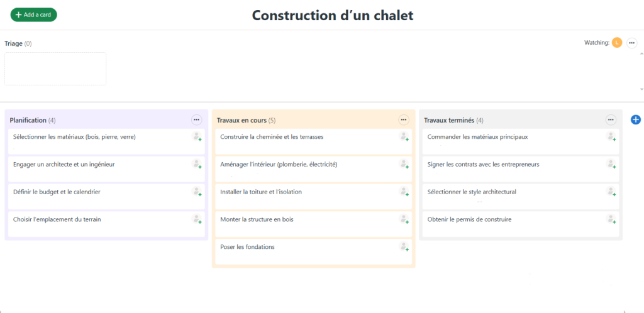Screen dimensions: 644x313
Task: Click the Triage scroll-down arrow
Action: [x=641, y=89]
